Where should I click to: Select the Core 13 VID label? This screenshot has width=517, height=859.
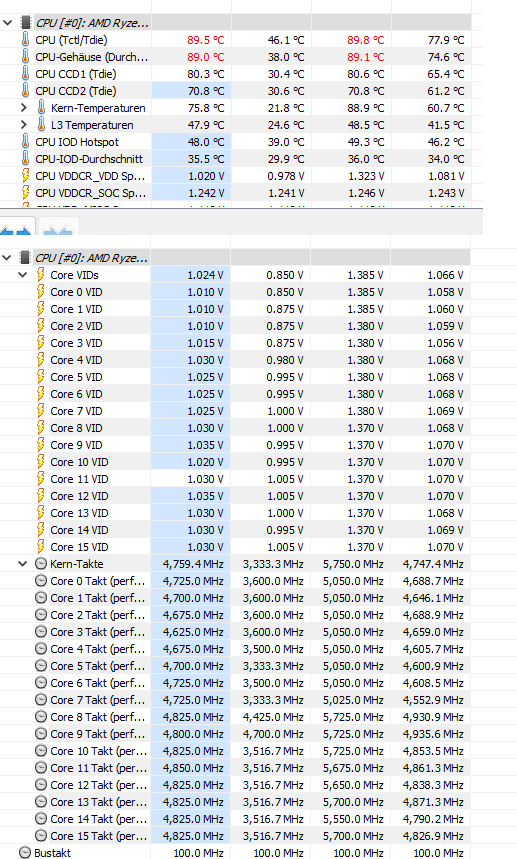coord(79,513)
